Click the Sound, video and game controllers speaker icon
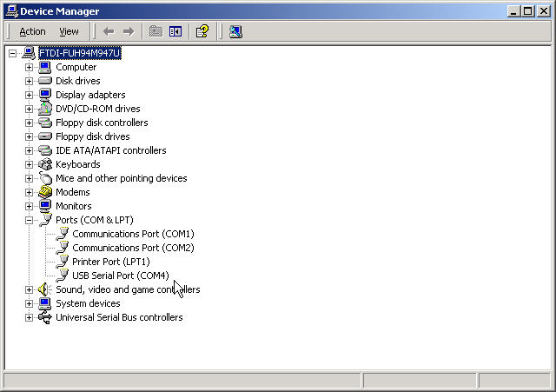556x392 pixels. (x=44, y=289)
